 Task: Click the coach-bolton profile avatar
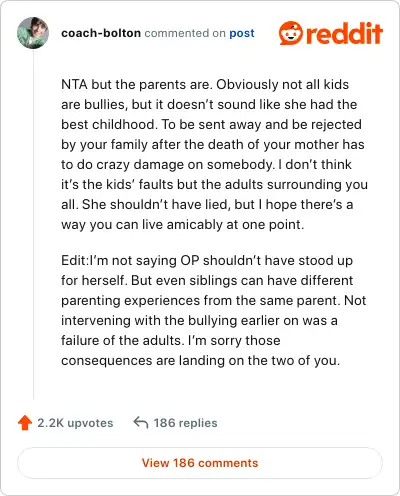point(33,33)
